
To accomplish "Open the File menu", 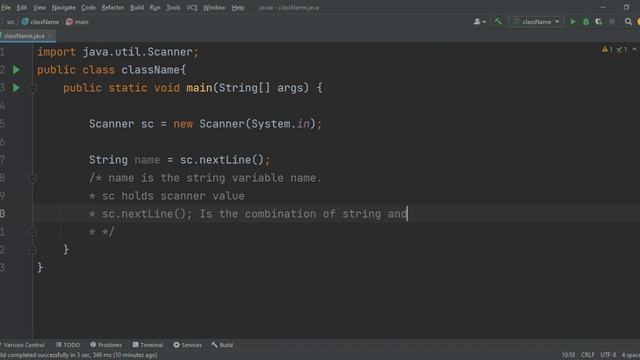I will point(6,7).
